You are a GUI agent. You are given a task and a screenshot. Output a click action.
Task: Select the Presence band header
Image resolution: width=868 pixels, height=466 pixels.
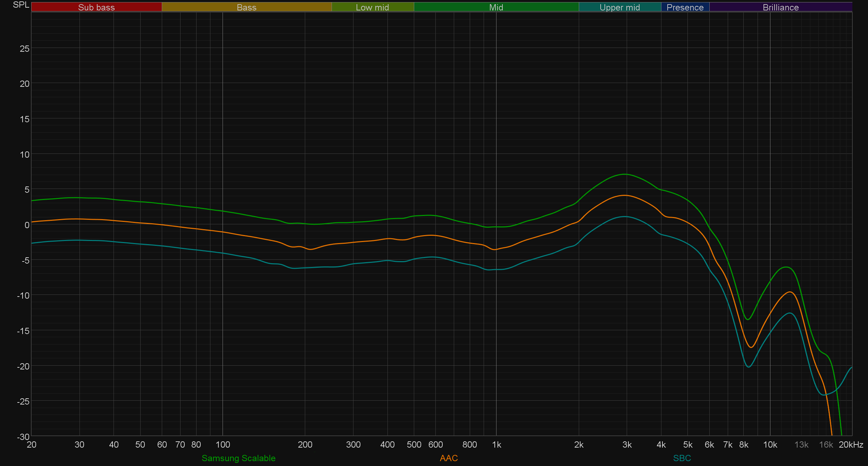point(685,7)
